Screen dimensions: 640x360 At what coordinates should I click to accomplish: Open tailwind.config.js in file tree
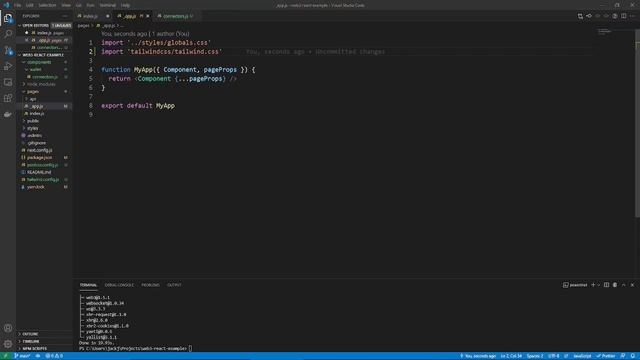point(44,180)
